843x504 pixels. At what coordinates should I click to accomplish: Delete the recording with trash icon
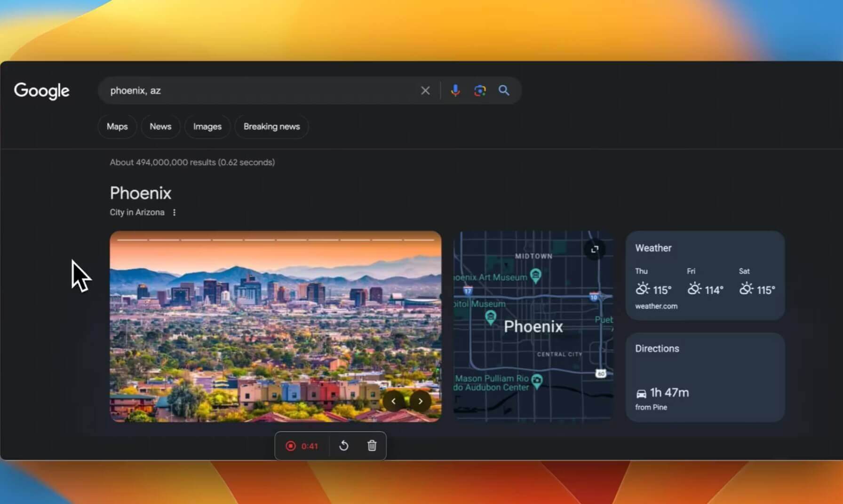(372, 446)
